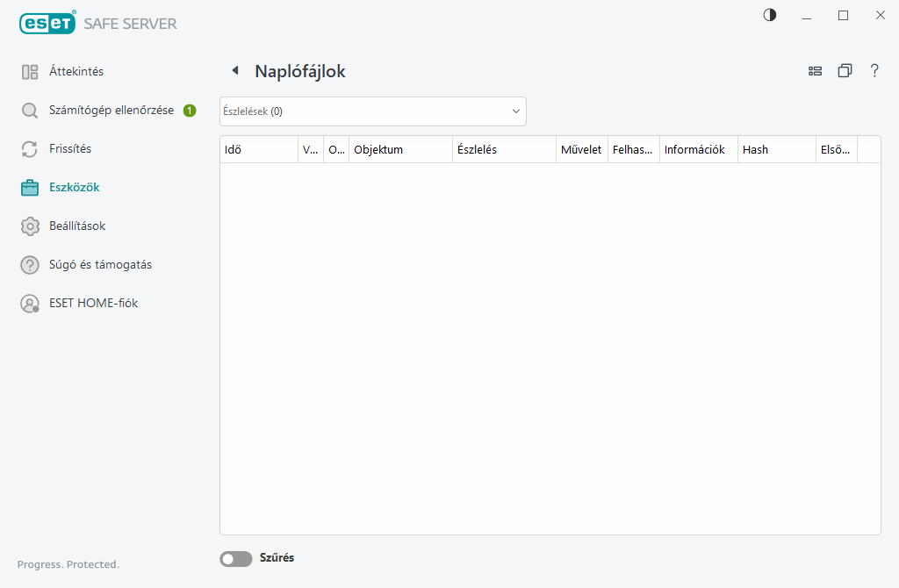The width and height of the screenshot is (899, 588).
Task: Click the Beállítások gear icon
Action: point(30,226)
